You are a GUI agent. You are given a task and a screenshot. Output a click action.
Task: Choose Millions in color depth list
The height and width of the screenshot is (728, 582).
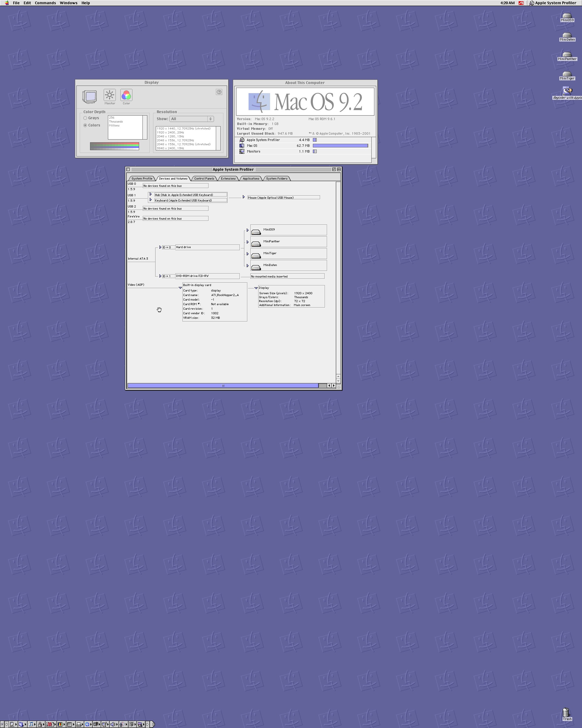(x=114, y=126)
